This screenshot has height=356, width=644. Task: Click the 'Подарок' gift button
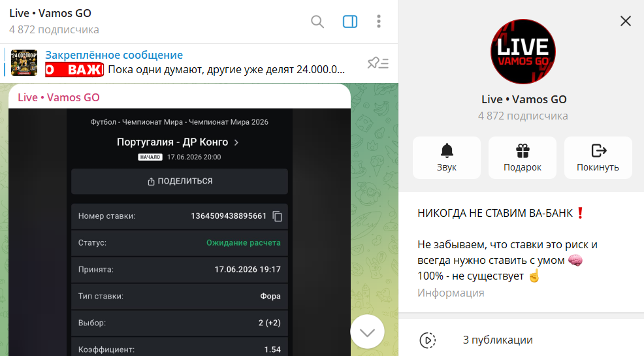point(523,157)
